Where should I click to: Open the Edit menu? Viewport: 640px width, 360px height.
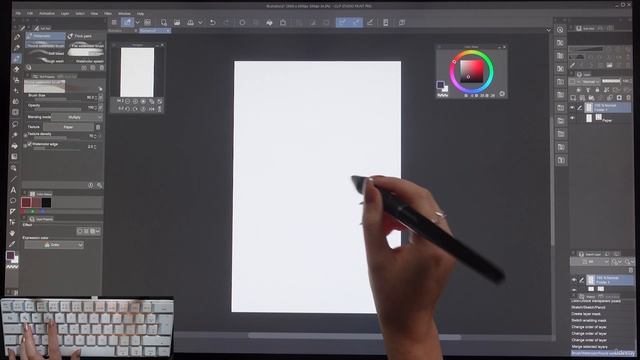point(30,13)
